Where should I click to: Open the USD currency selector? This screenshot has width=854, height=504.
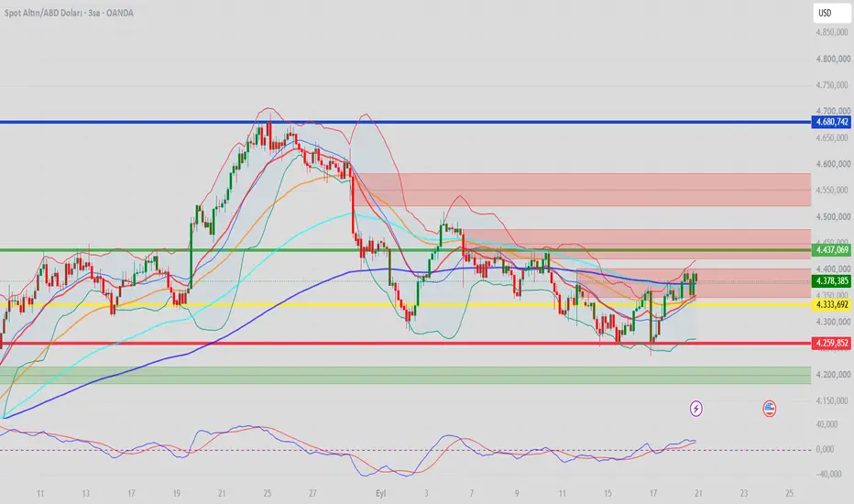click(831, 13)
